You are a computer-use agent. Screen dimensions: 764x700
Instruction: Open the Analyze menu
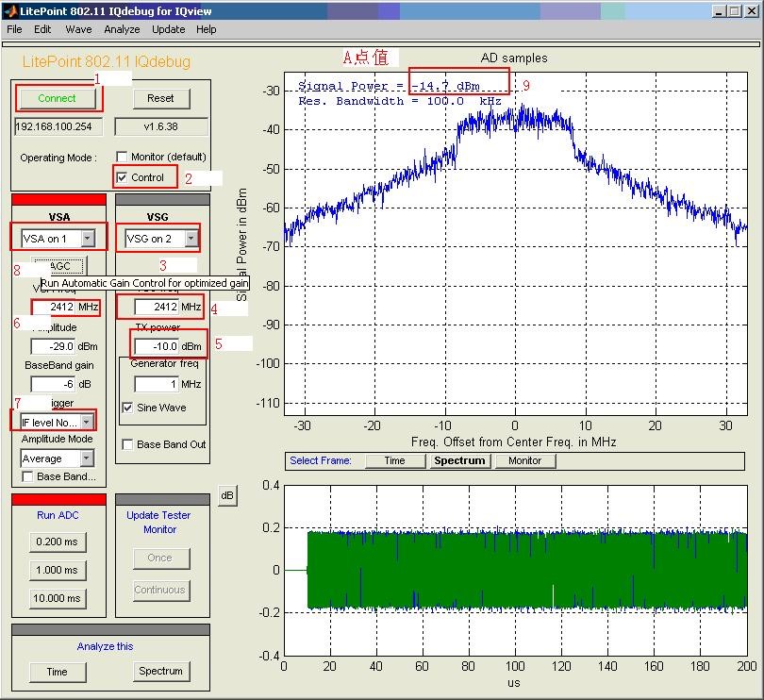(122, 29)
